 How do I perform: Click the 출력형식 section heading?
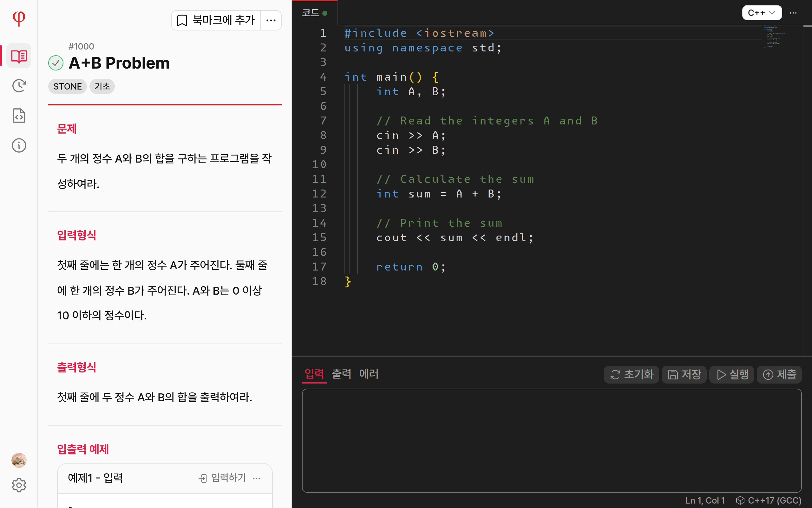coord(76,367)
